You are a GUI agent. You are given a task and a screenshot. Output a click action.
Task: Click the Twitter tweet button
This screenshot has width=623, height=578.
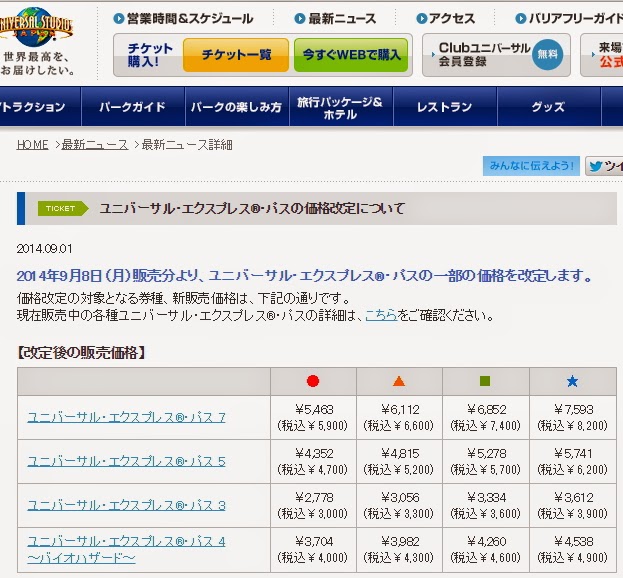tap(604, 166)
